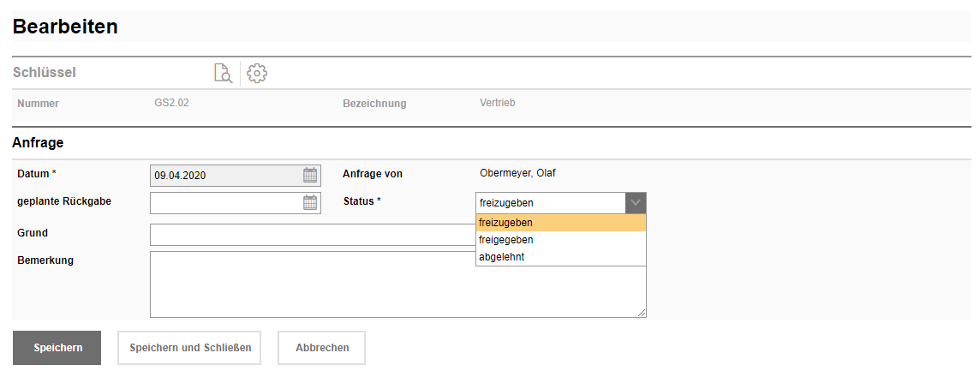Open the document search icon beside Schlüssel
The height and width of the screenshot is (371, 980).
coord(223,73)
